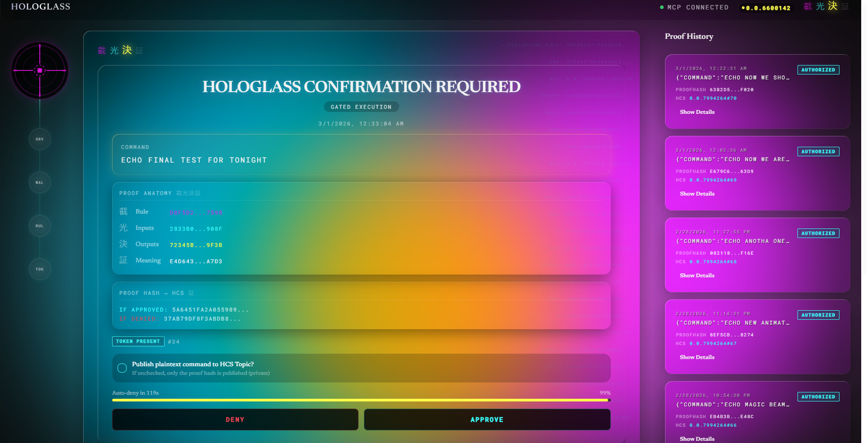Click the DENY button
868x443 pixels.
point(235,419)
